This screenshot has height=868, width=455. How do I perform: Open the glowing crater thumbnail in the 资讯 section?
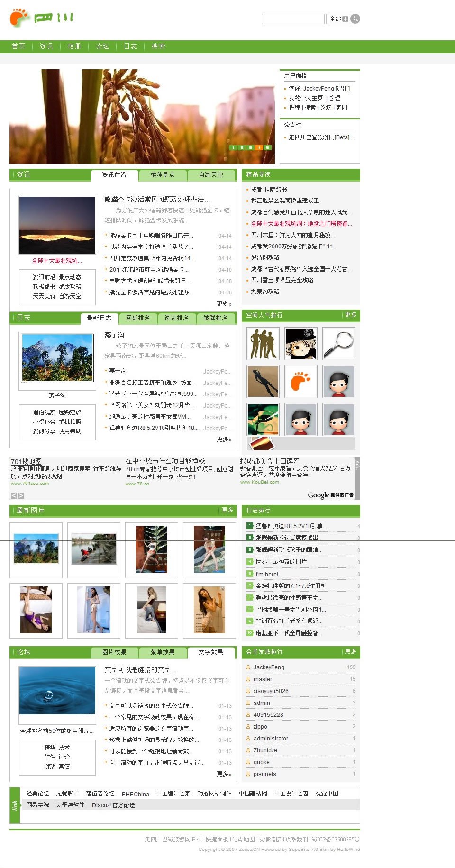pyautogui.click(x=57, y=225)
